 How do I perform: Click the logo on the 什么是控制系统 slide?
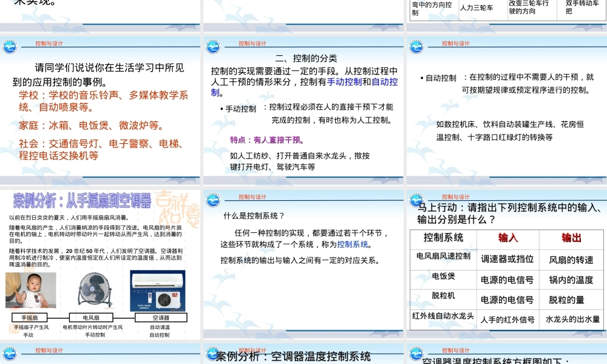(213, 200)
